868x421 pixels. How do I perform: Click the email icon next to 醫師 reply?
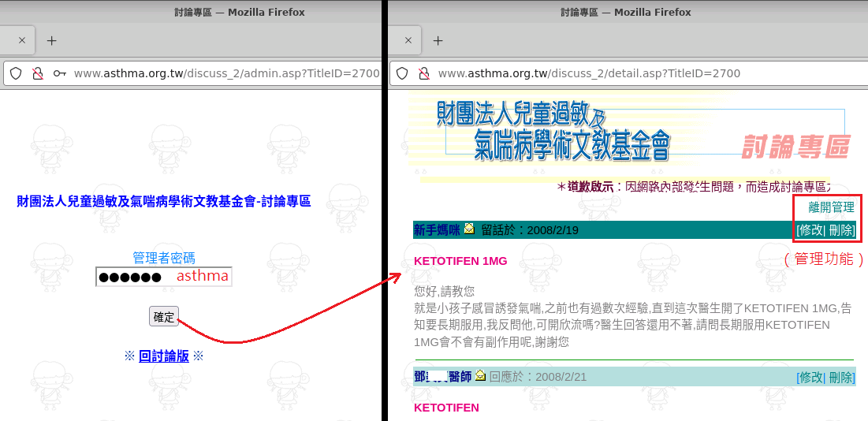pos(480,375)
